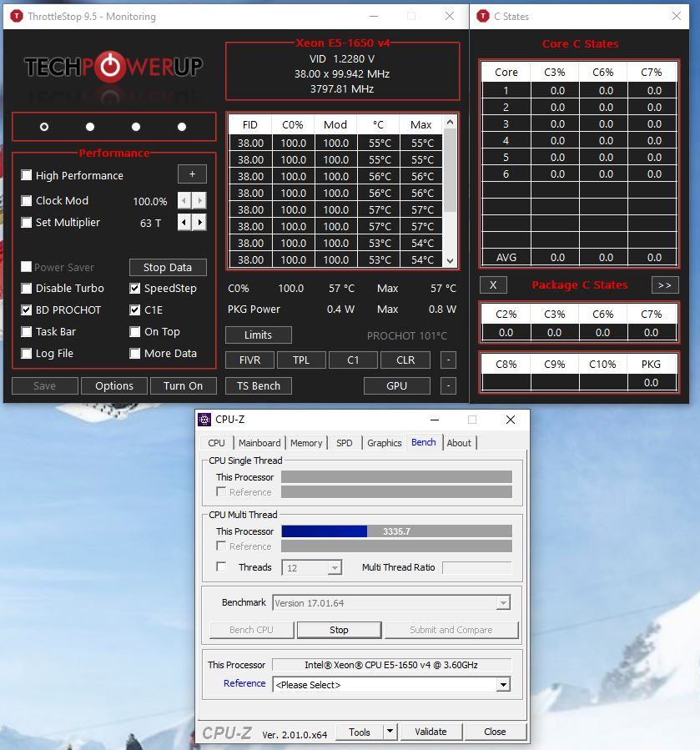
Task: Open ThrottleStop Options
Action: (113, 385)
